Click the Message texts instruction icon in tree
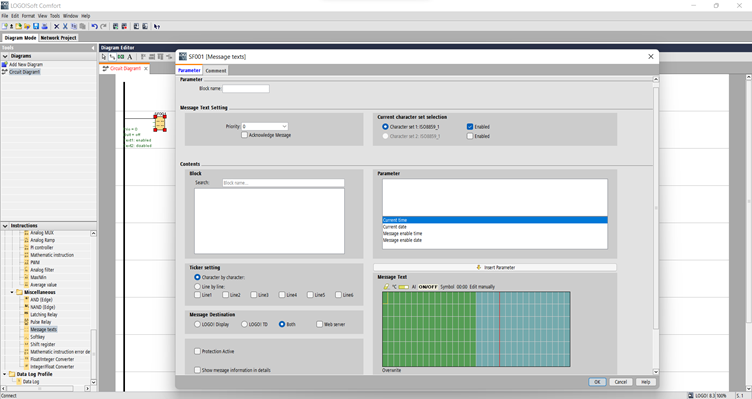 pos(26,329)
